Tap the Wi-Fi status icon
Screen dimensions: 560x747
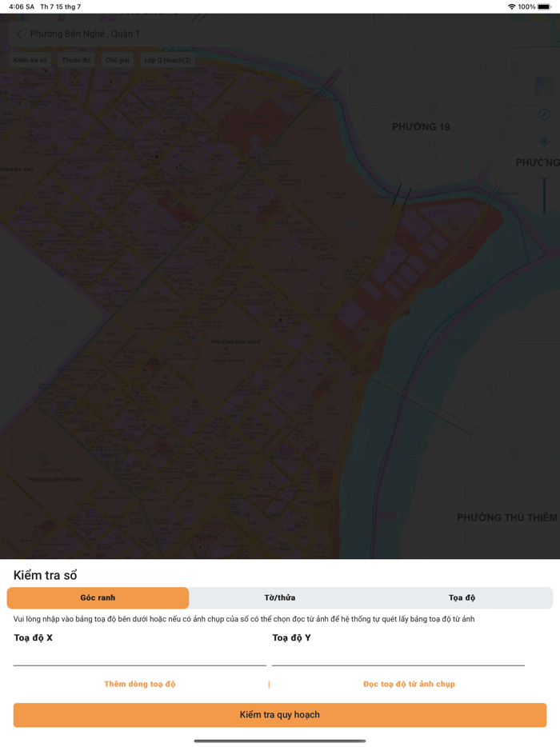(512, 6)
